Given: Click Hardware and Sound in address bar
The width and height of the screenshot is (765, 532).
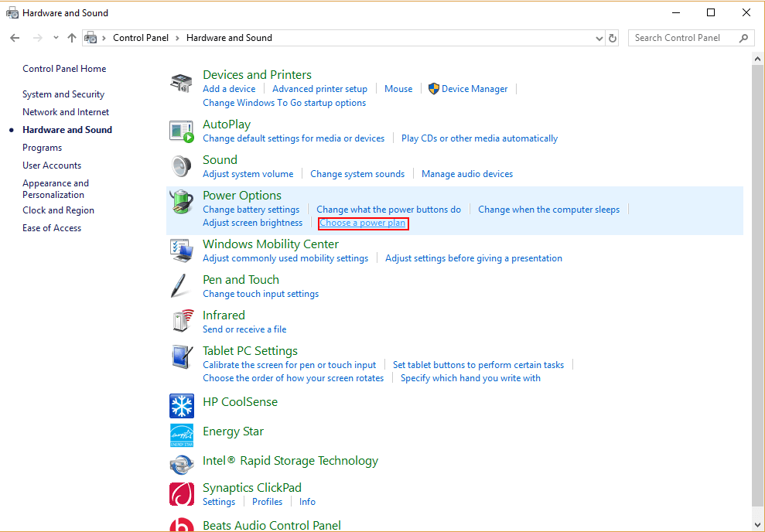Looking at the screenshot, I should click(x=229, y=38).
